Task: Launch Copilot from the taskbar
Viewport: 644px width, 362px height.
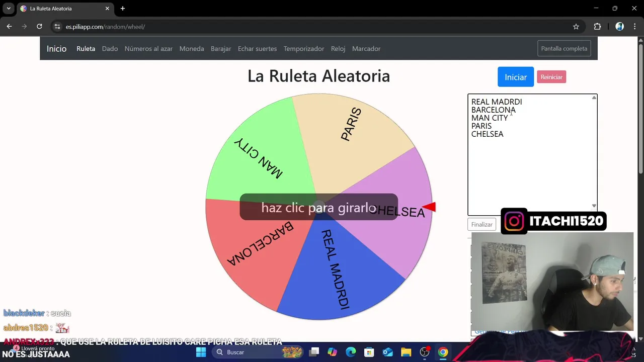Action: 332,352
